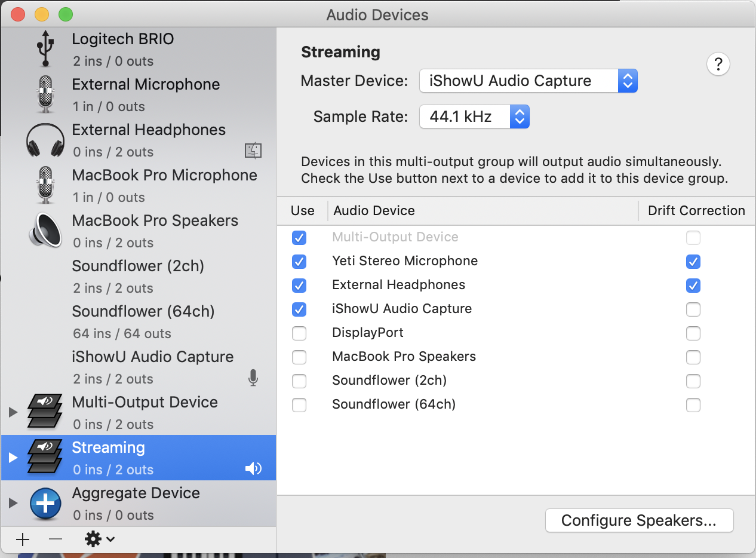Click the speaker output icon on Streaming row
Viewport: 756px width, 558px height.
click(253, 468)
